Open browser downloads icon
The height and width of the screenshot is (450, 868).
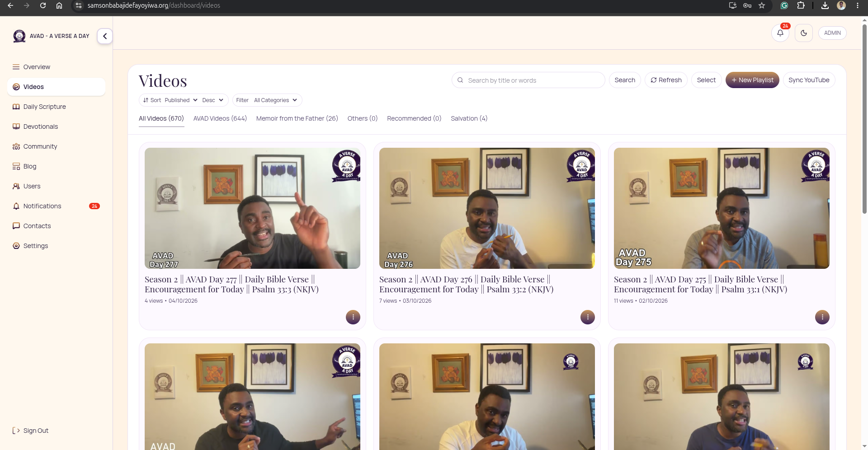[x=825, y=5]
